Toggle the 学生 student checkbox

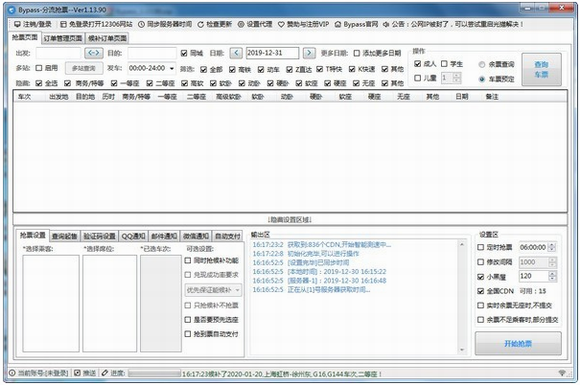[x=444, y=64]
